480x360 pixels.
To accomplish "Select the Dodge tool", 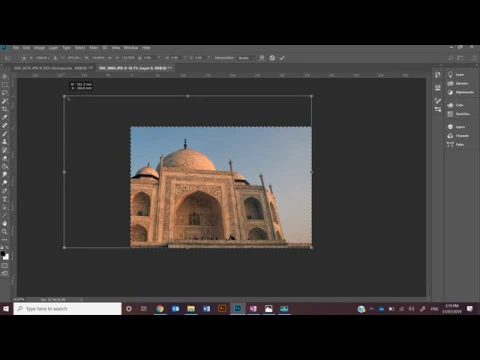I will click(5, 183).
